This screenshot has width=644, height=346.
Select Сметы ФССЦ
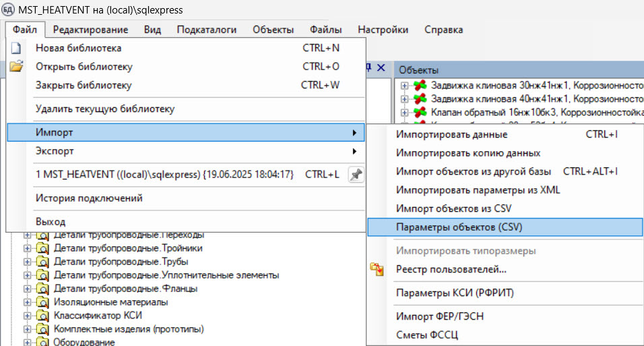[x=505, y=335]
